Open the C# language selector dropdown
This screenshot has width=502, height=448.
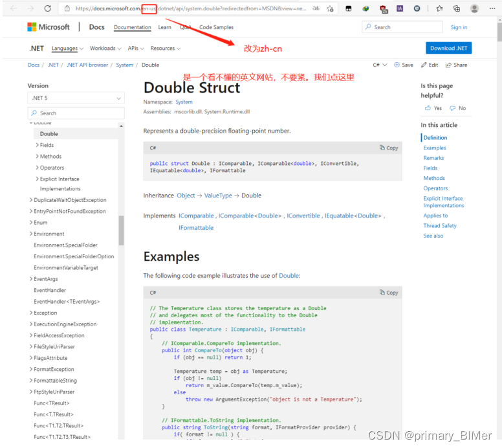click(380, 65)
